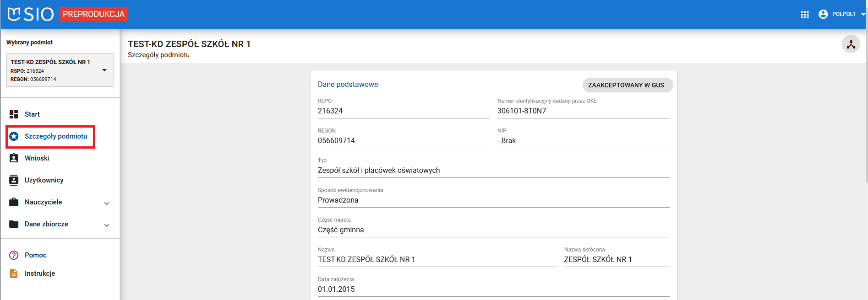This screenshot has height=300, width=868.
Task: Click the Typ field Zespół szkół
Action: point(494,171)
